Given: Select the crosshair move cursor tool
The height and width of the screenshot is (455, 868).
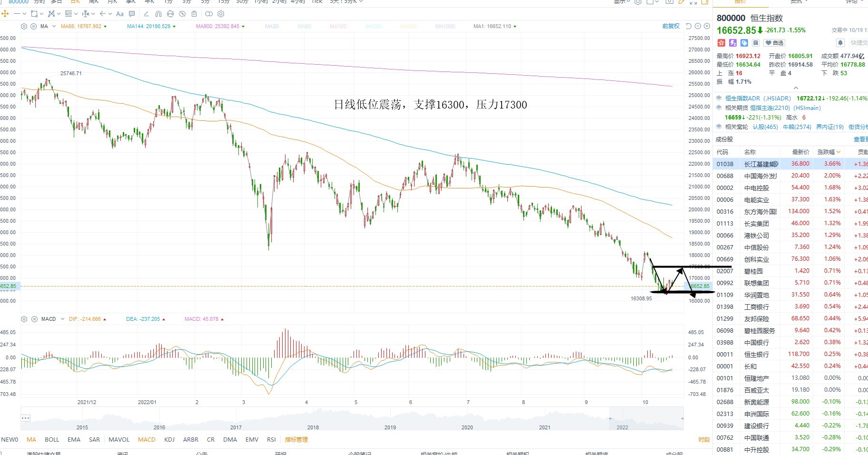Looking at the screenshot, I should coord(5,14).
